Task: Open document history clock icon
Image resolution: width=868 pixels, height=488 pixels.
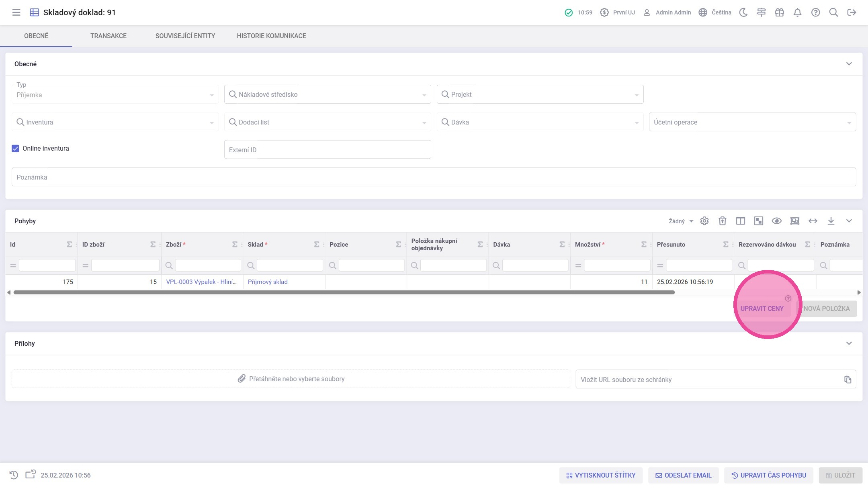Action: tap(14, 475)
